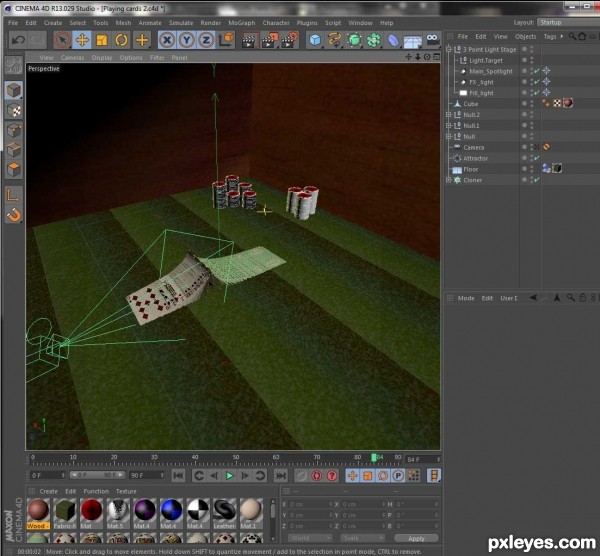This screenshot has height=556, width=600.
Task: Select the red Mat material swatch
Action: coord(91,514)
